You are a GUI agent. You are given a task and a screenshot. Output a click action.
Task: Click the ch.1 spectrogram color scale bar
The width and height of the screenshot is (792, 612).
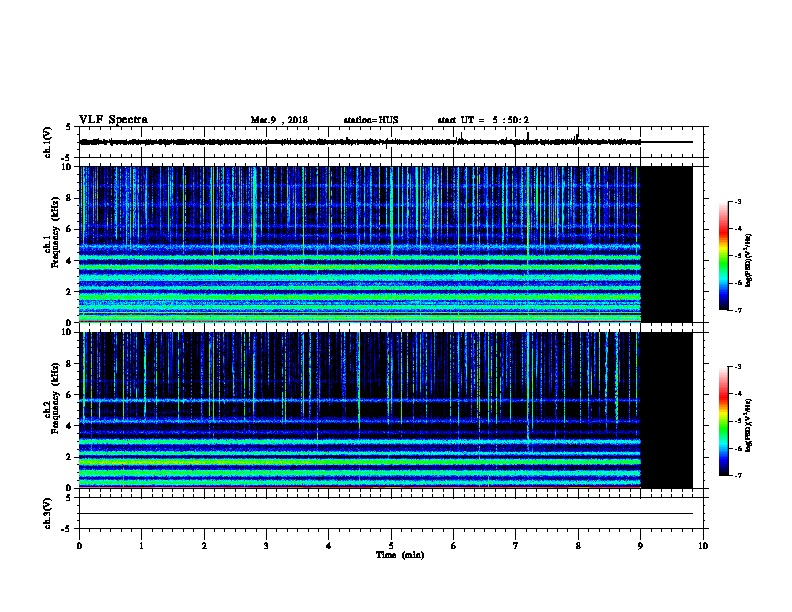(x=724, y=256)
